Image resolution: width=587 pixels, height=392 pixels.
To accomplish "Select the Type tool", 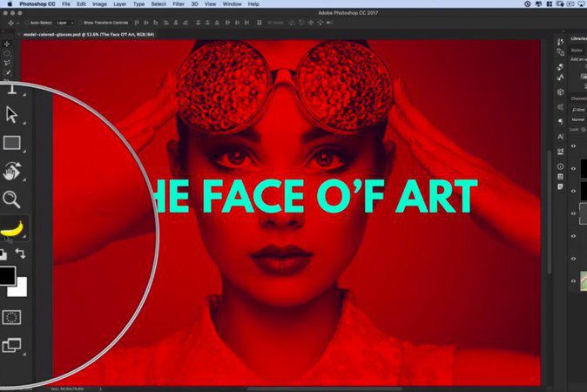I will (x=12, y=89).
